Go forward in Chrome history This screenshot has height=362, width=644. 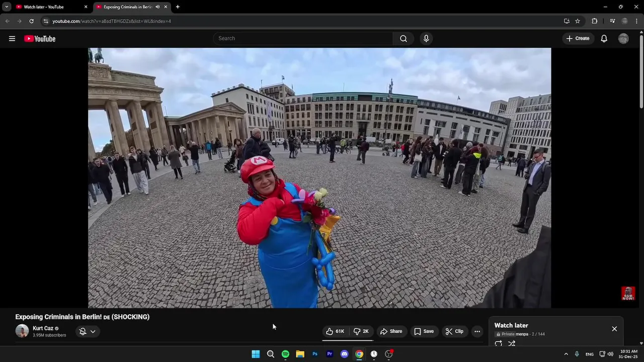tap(19, 21)
